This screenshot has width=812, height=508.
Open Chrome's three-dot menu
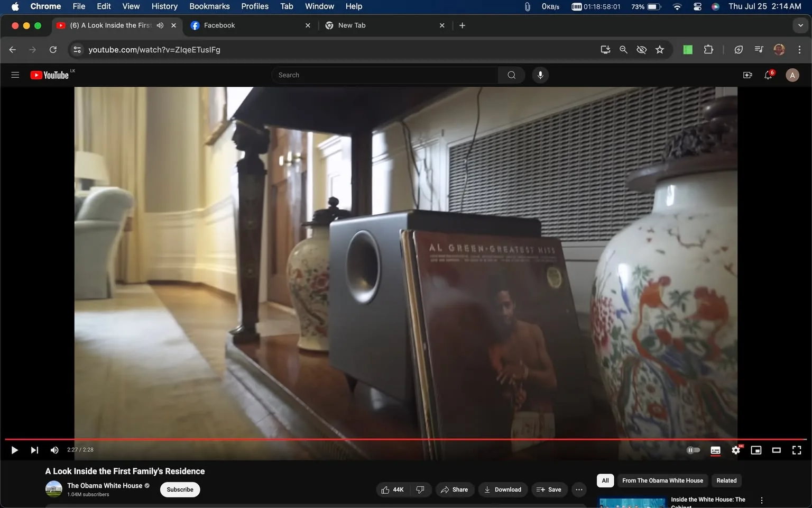pos(800,49)
